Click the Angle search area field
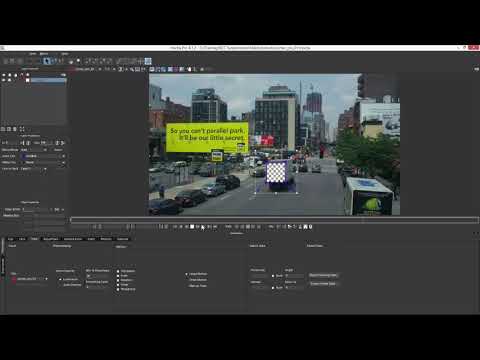Viewport: 480px width, 360px height. pos(294,276)
